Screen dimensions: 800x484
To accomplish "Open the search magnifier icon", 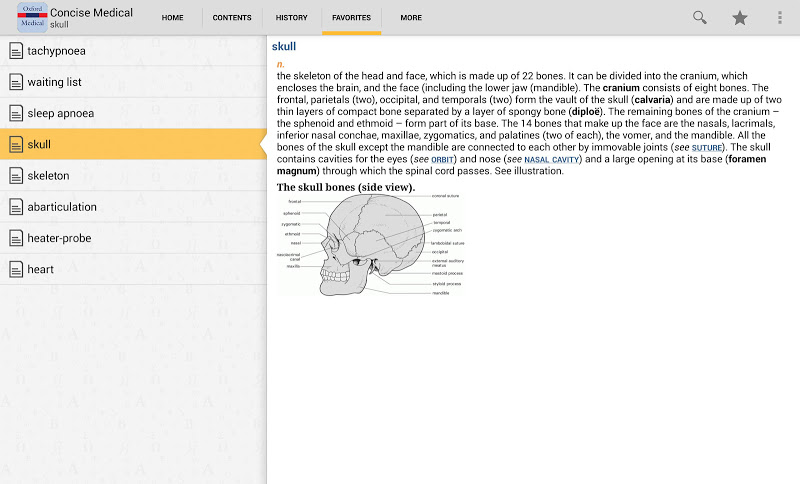I will [699, 18].
